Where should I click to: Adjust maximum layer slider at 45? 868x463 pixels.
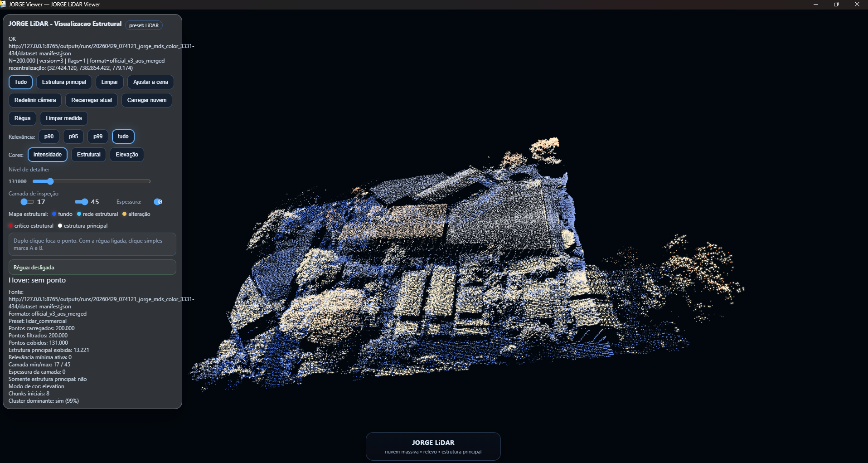[82, 202]
